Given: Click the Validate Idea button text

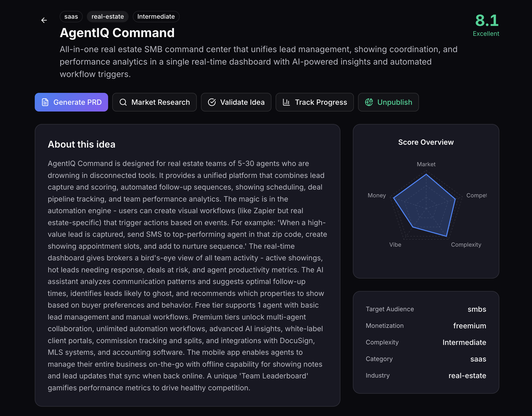Looking at the screenshot, I should [242, 102].
